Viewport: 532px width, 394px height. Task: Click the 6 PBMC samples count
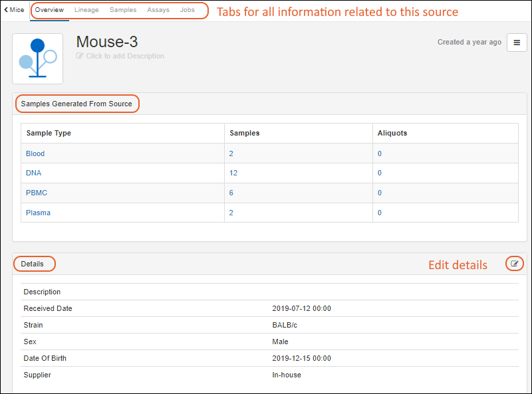pyautogui.click(x=231, y=193)
